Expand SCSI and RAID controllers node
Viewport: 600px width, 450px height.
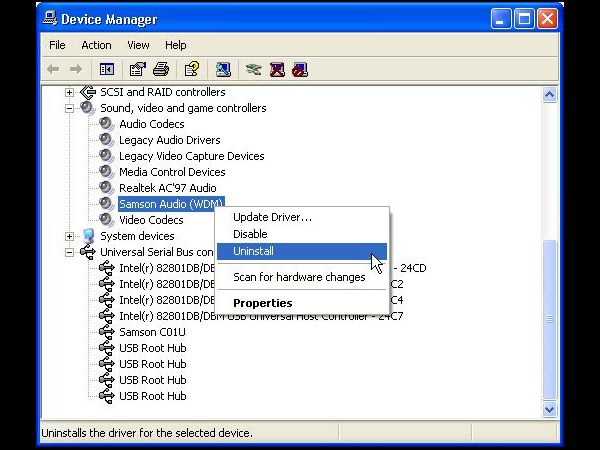tap(69, 92)
